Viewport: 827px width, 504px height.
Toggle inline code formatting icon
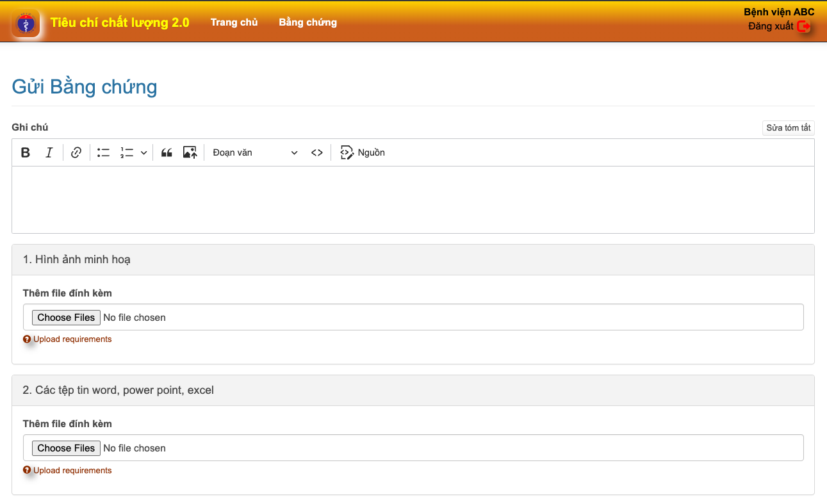click(x=317, y=152)
